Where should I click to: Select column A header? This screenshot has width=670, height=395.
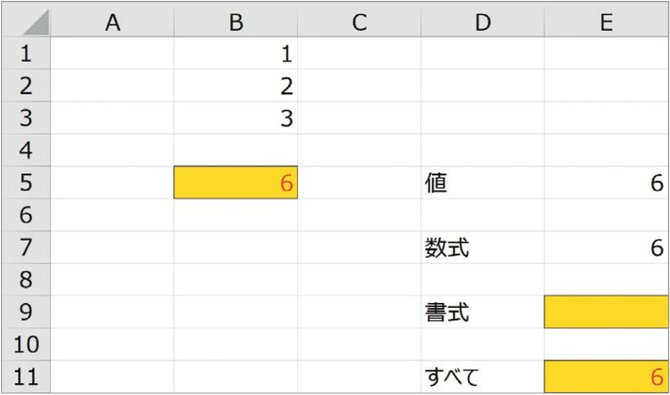click(x=112, y=23)
